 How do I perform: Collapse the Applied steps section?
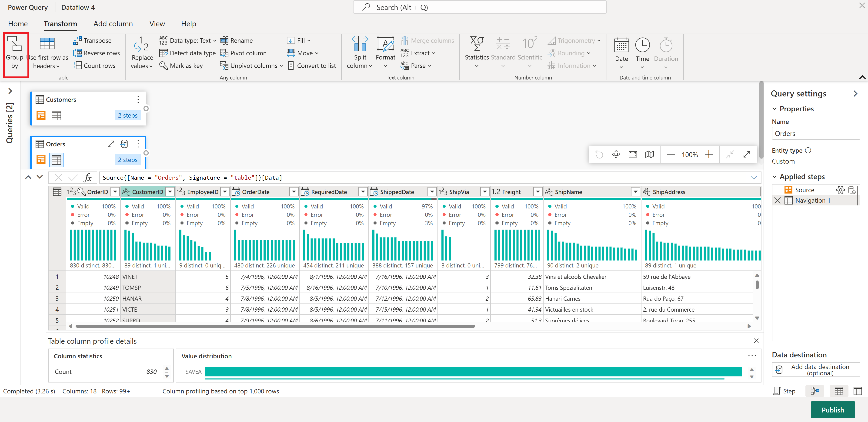(774, 177)
